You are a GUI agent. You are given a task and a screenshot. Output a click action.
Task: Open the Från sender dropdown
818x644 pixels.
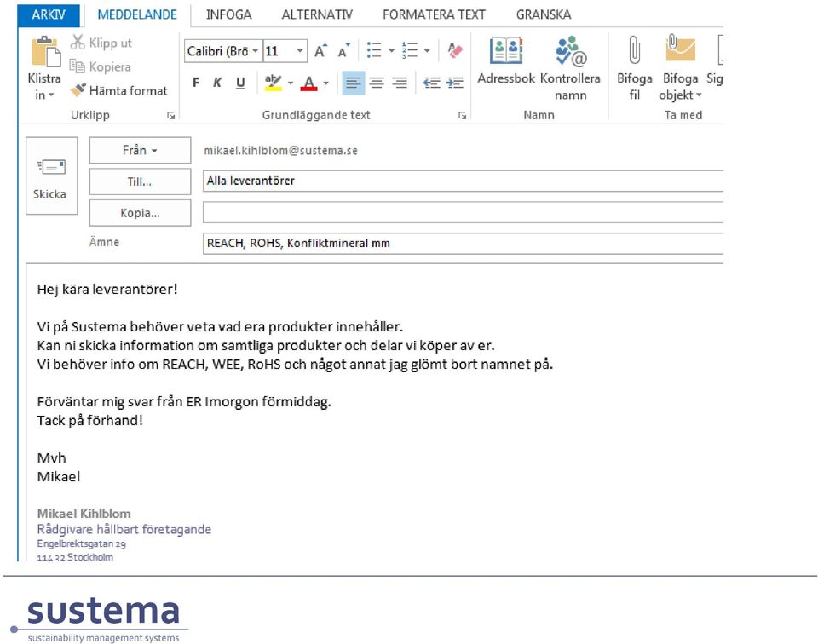[140, 150]
